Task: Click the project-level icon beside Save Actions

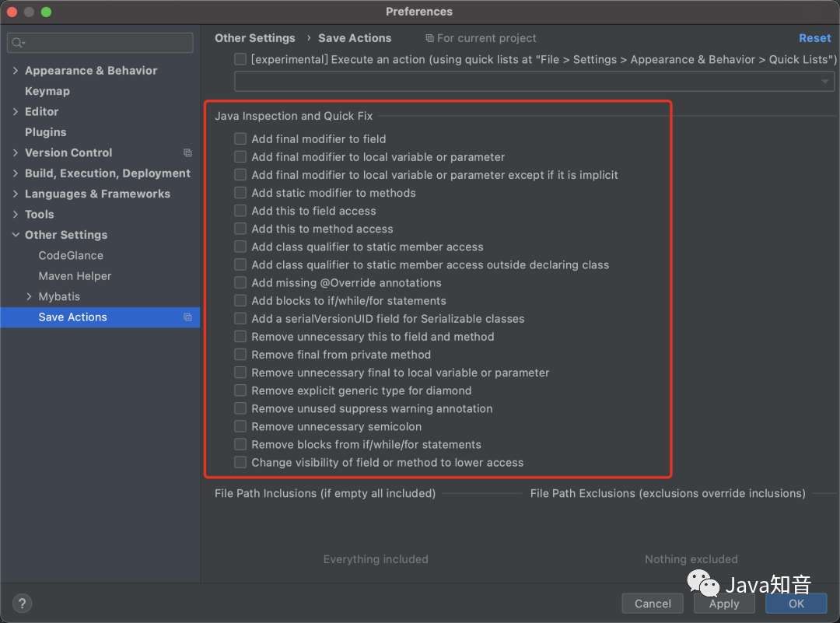Action: (x=187, y=317)
